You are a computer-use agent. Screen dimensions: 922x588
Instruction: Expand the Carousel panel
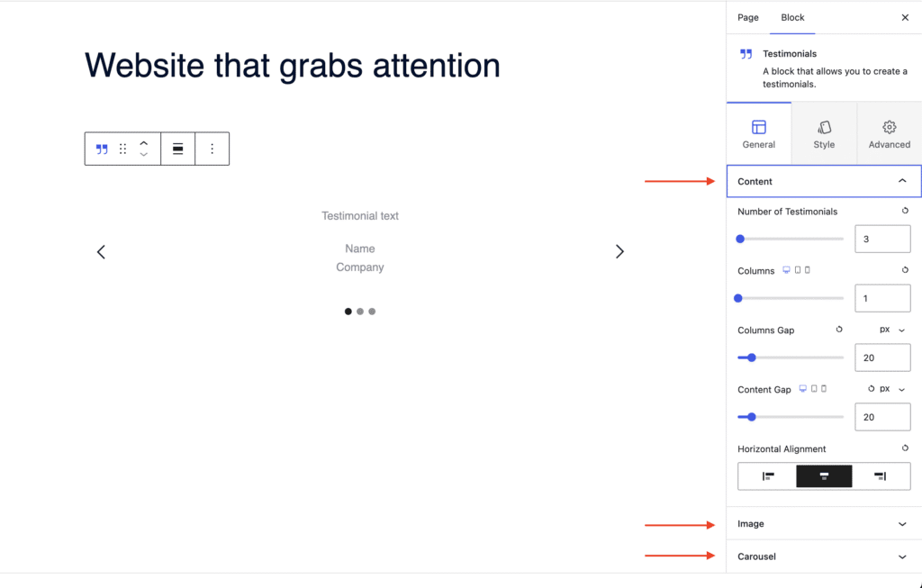(x=824, y=556)
